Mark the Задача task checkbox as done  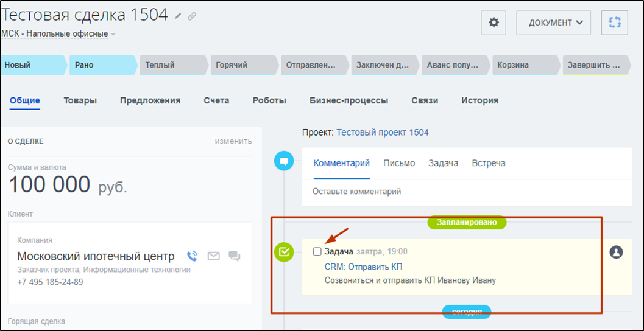pos(317,252)
